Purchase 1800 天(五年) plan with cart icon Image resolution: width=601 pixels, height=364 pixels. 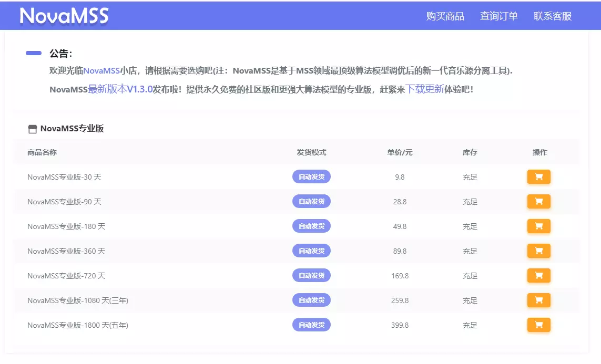click(x=538, y=325)
